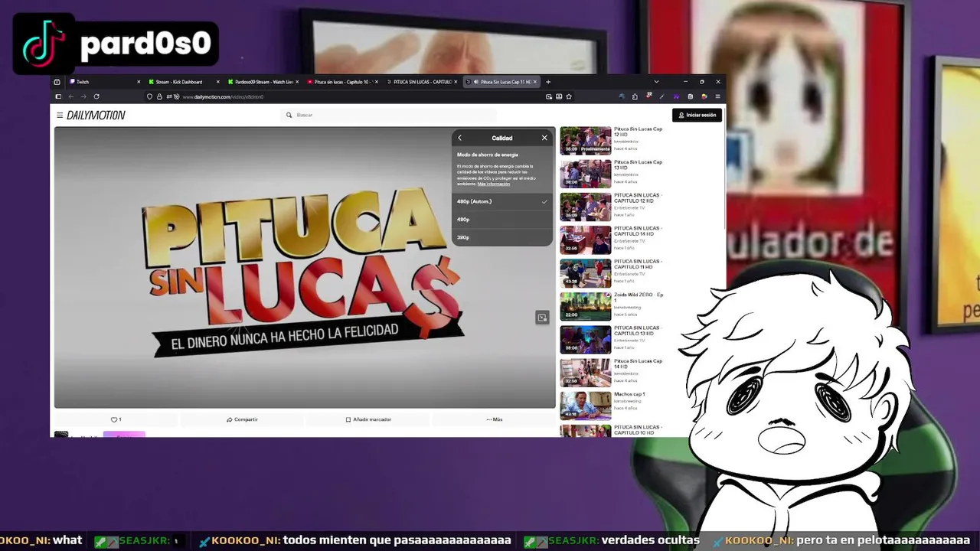
Task: Click the browser forward arrow
Action: pyautogui.click(x=83, y=96)
